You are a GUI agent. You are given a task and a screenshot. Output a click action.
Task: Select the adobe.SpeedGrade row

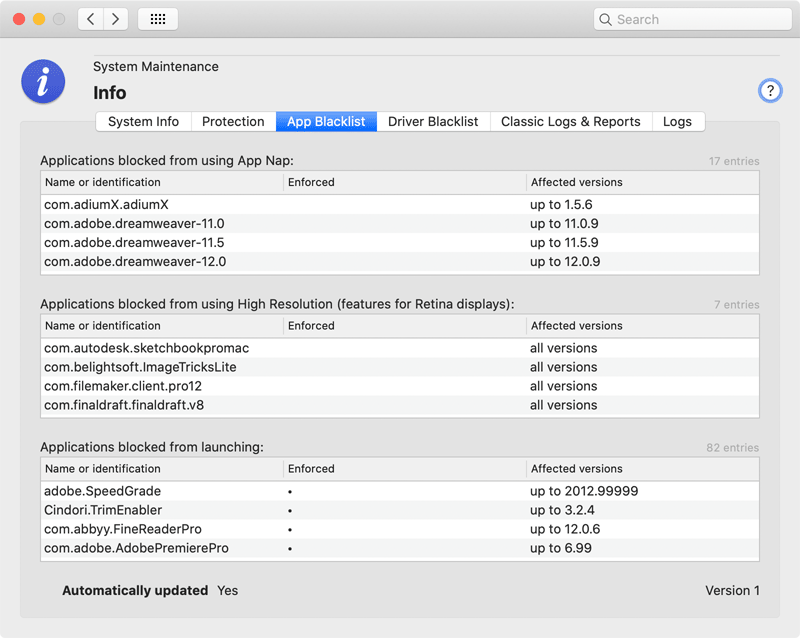pos(400,491)
